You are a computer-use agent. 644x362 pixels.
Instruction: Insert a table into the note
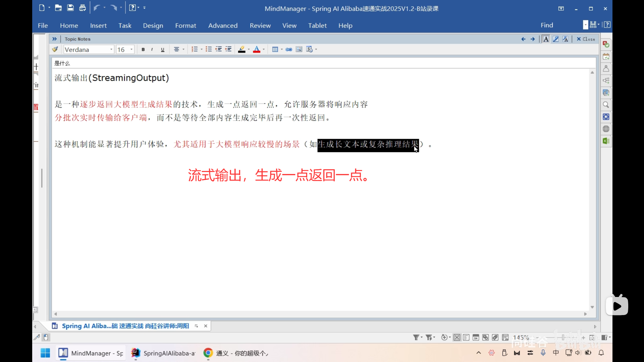click(x=275, y=49)
